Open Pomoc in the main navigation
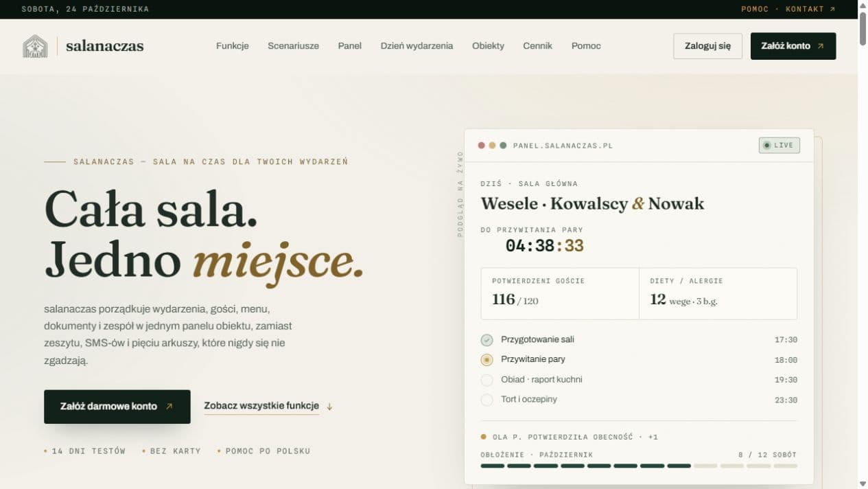Image resolution: width=868 pixels, height=489 pixels. click(x=586, y=46)
